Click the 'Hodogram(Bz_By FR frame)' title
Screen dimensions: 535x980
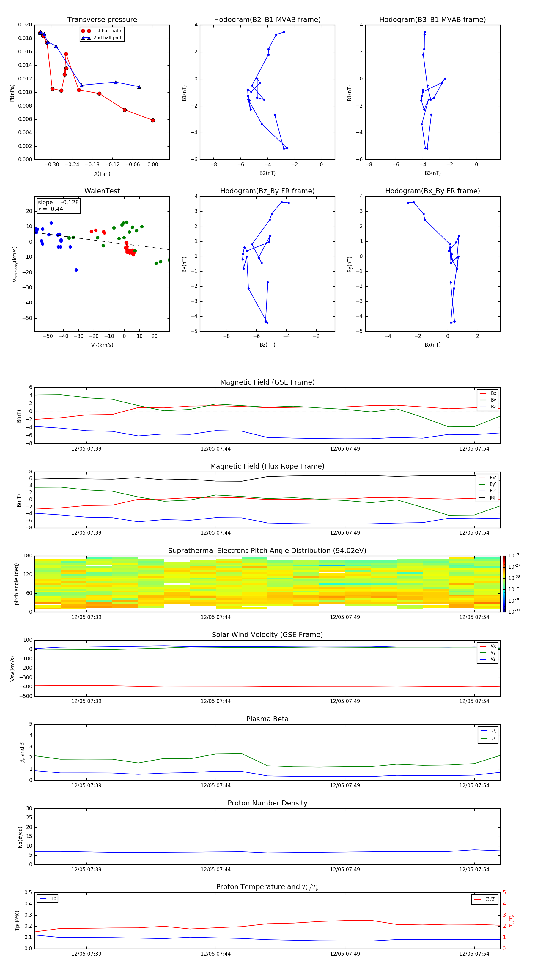click(267, 191)
